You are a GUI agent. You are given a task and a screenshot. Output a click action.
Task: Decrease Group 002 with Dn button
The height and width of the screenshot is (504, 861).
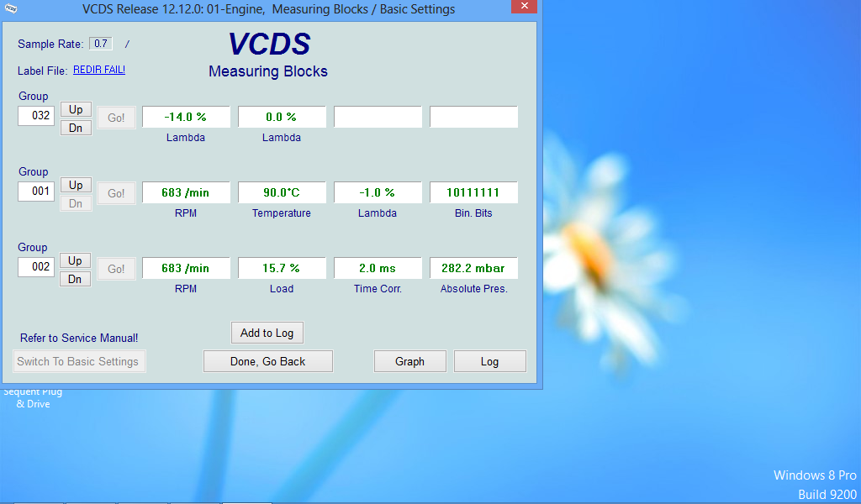75,279
